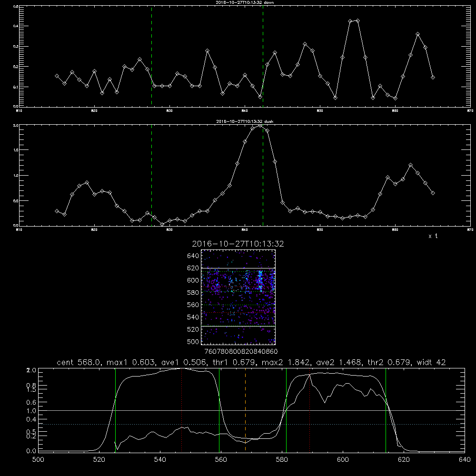The image size is (476, 476).
Task: Click the bottom plot x-axis label '540'
Action: [160, 460]
